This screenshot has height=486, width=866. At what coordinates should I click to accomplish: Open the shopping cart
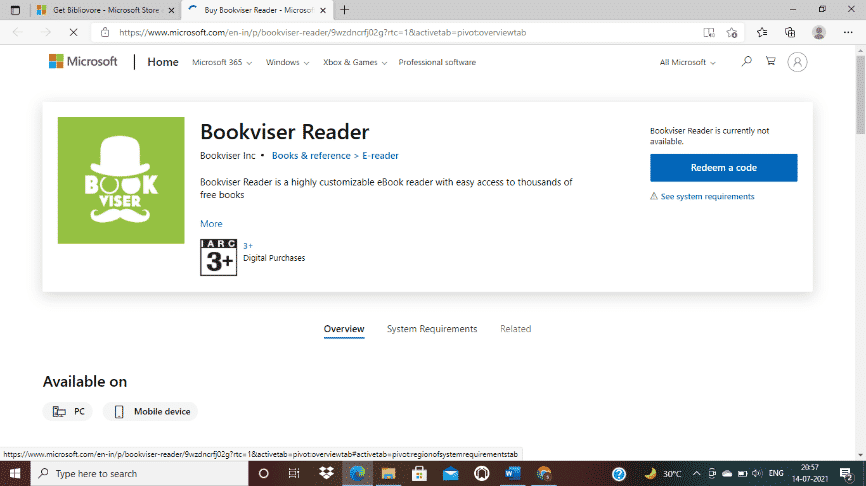770,61
